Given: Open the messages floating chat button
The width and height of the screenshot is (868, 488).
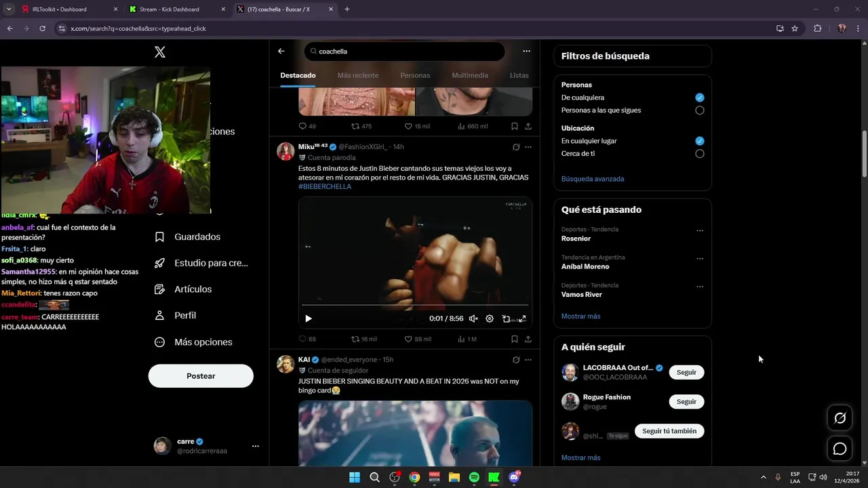Looking at the screenshot, I should pyautogui.click(x=840, y=449).
